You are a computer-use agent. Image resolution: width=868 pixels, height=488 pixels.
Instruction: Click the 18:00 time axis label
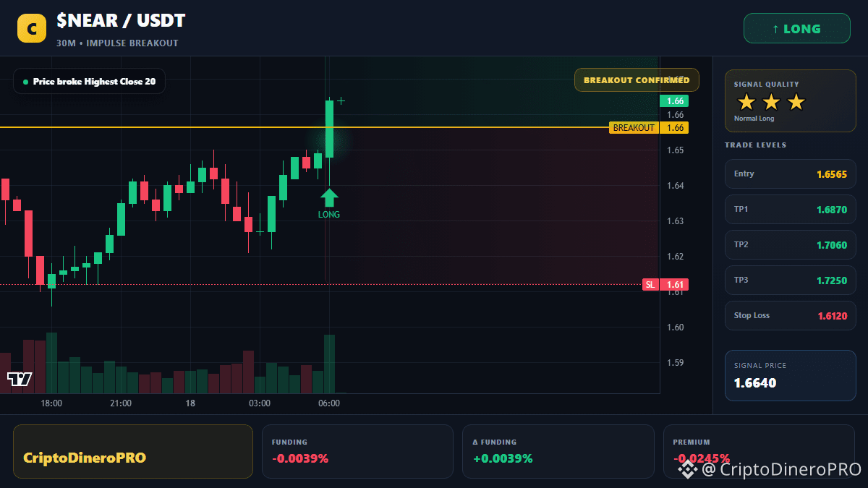click(51, 403)
